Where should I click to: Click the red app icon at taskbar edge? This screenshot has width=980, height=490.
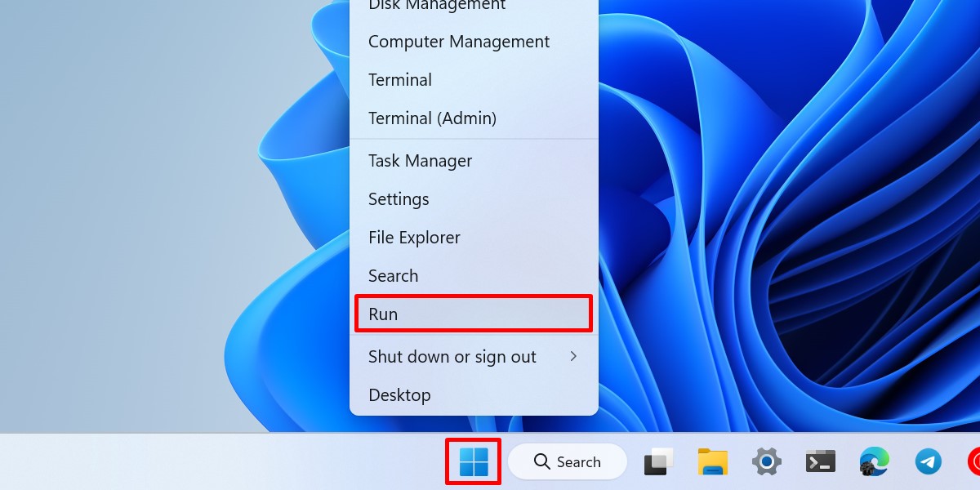[974, 461]
